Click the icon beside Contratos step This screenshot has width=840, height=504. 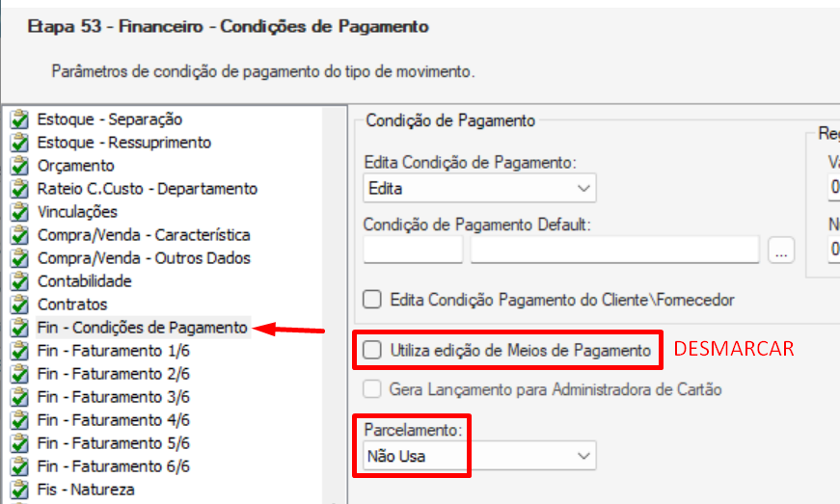(19, 304)
